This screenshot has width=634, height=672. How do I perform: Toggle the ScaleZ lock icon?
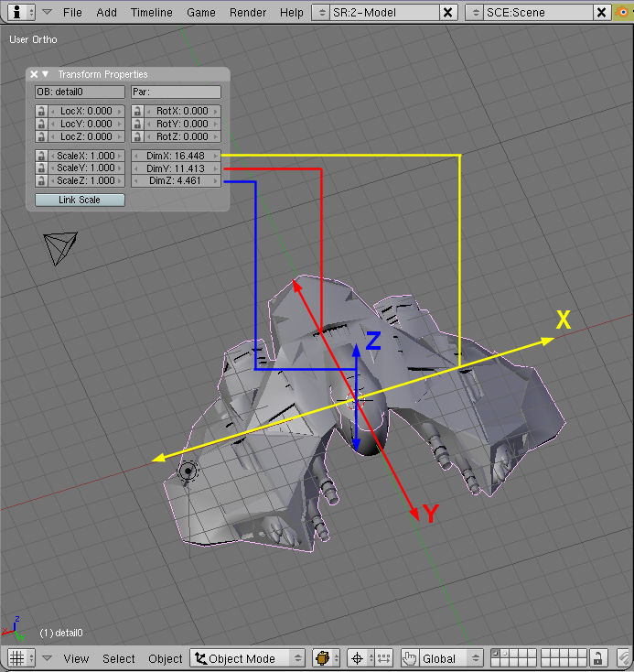[41, 181]
